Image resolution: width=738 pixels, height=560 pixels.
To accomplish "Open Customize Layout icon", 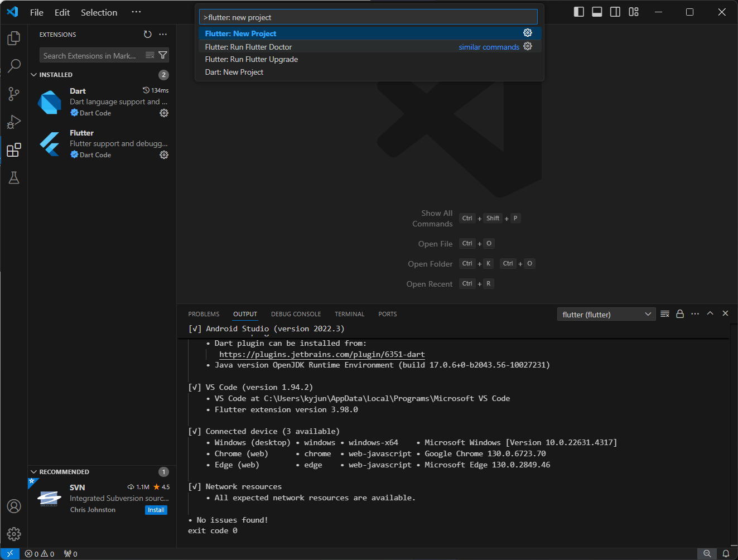I will pos(634,12).
